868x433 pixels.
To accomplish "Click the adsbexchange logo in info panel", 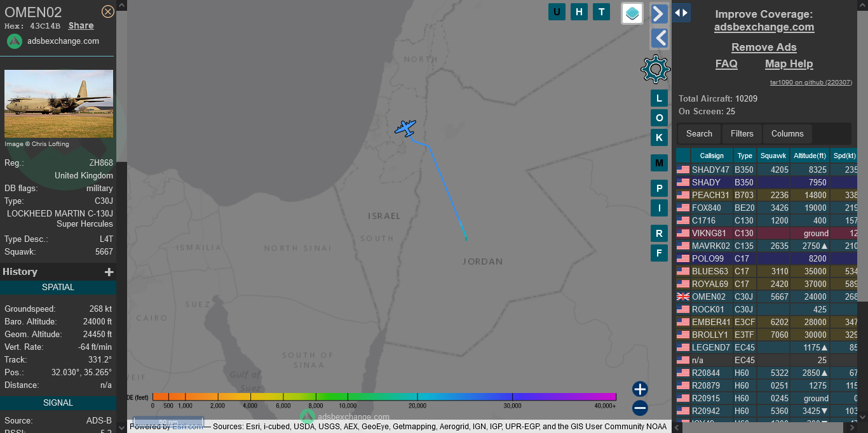I will pyautogui.click(x=15, y=41).
